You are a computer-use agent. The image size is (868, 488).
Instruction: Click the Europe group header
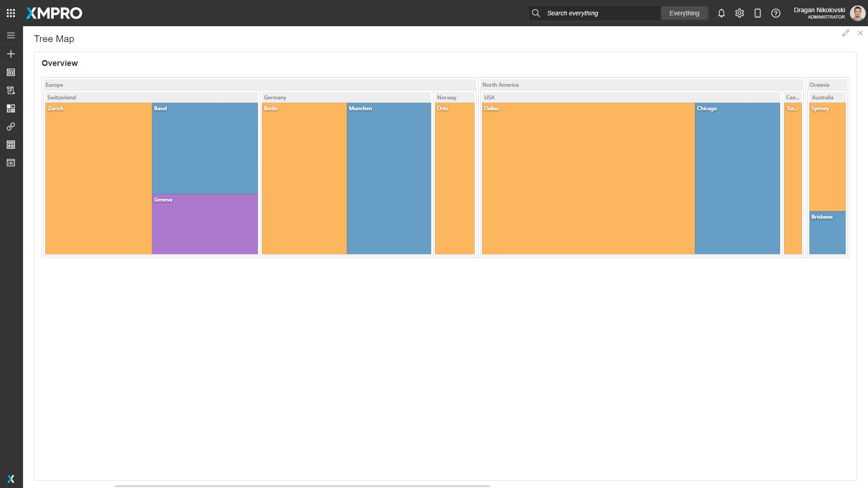click(260, 85)
